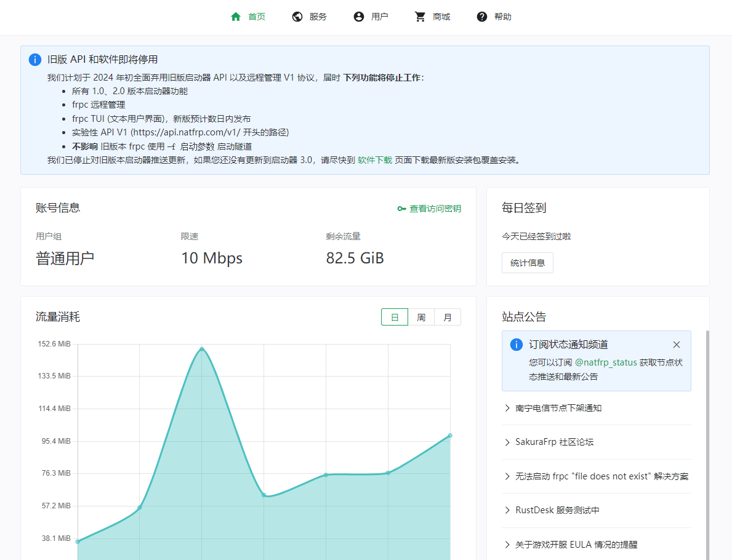The height and width of the screenshot is (560, 732).
Task: Click the question mark help icon
Action: 482,17
